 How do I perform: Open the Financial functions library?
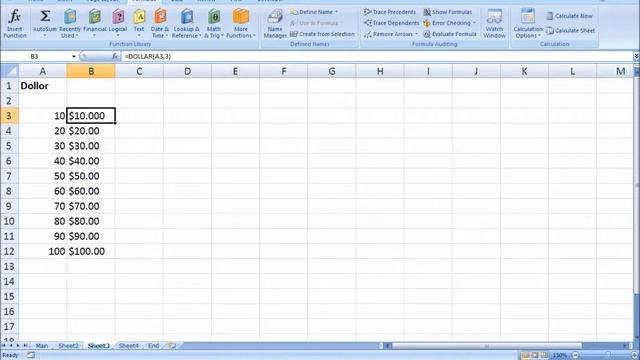coord(95,24)
